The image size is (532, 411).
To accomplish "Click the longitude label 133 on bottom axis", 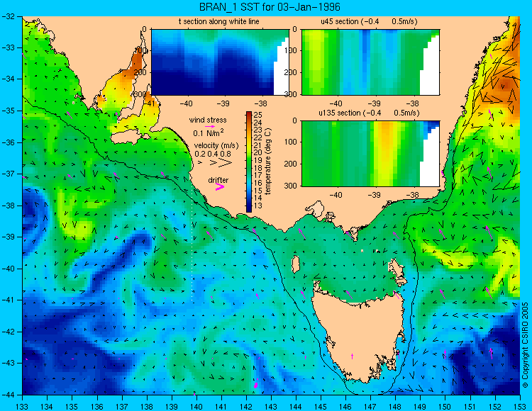I will point(23,407).
